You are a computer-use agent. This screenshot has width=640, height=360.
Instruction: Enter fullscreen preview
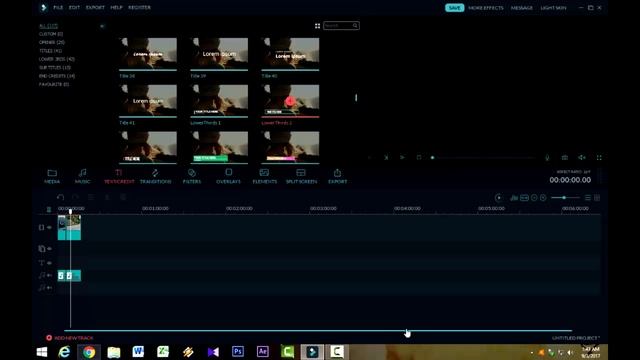599,158
